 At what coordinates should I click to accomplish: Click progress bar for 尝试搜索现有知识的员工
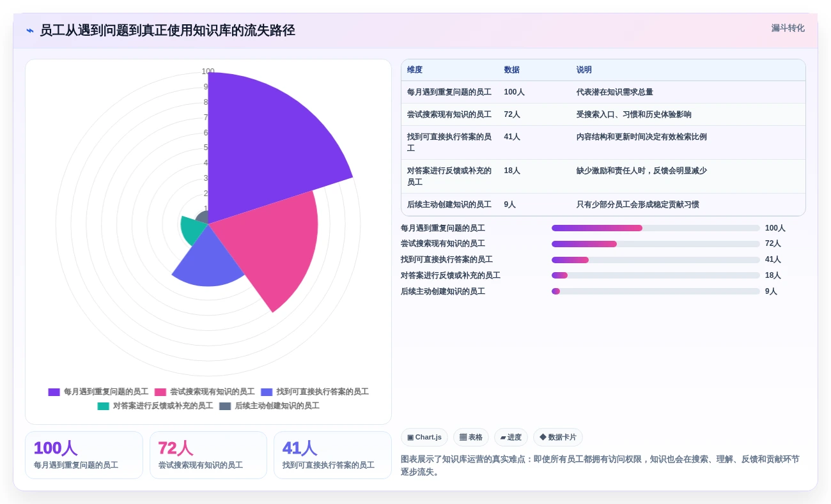coord(656,244)
